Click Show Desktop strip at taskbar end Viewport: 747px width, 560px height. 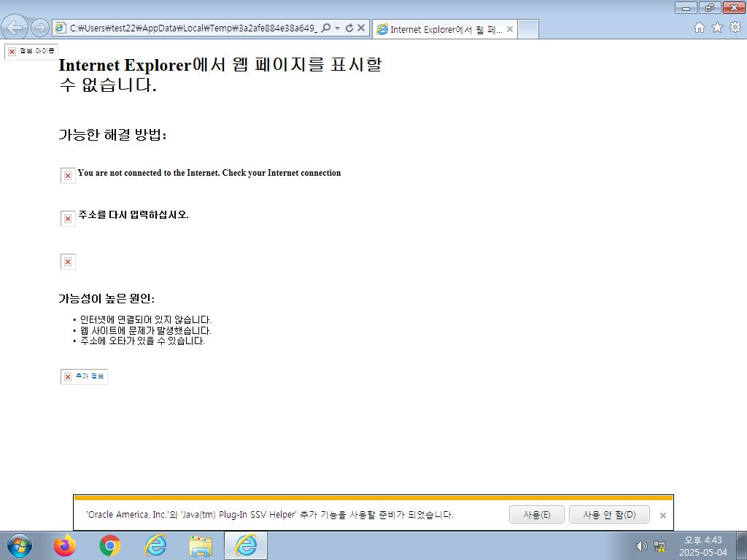coord(742,545)
